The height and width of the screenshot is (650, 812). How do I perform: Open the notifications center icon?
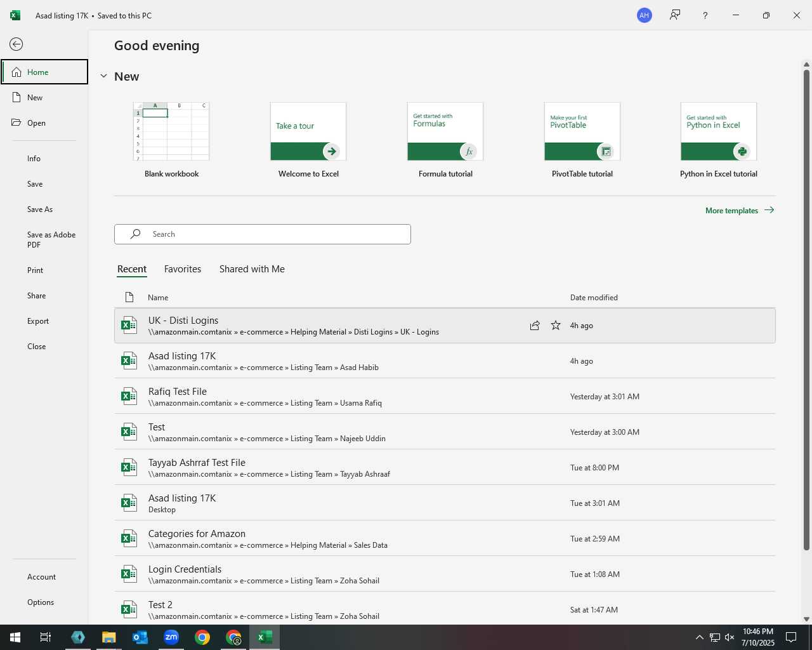[x=791, y=637]
